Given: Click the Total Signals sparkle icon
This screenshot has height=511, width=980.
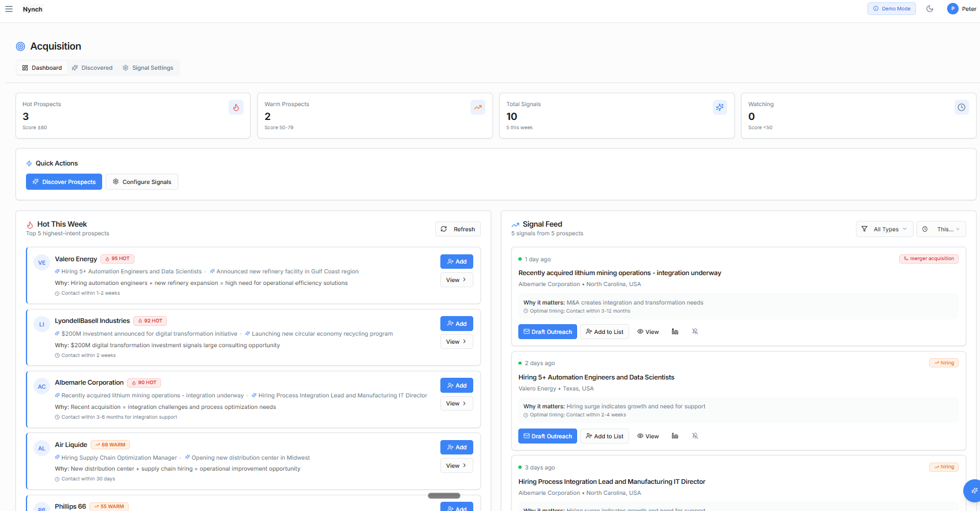Looking at the screenshot, I should pyautogui.click(x=720, y=107).
